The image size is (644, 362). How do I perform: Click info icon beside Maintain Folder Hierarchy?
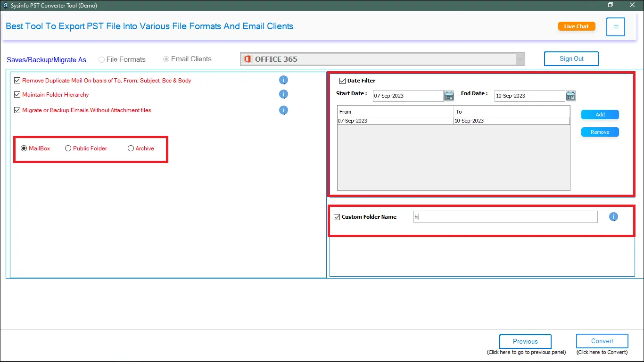pyautogui.click(x=283, y=94)
